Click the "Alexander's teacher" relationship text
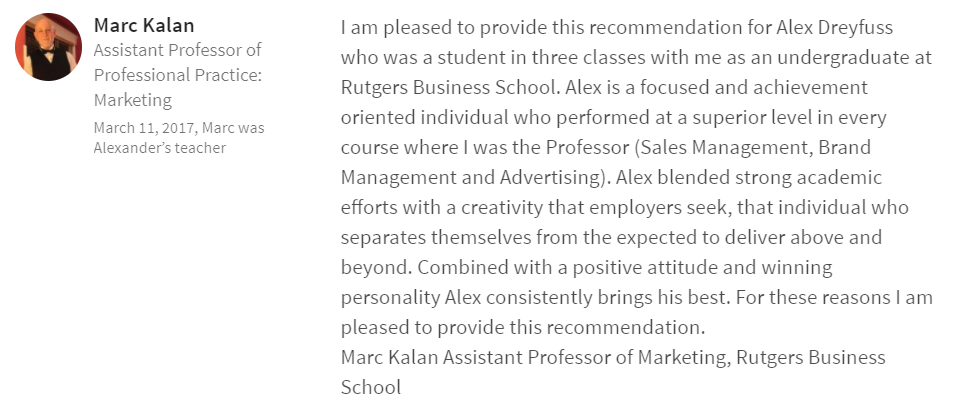 point(159,148)
